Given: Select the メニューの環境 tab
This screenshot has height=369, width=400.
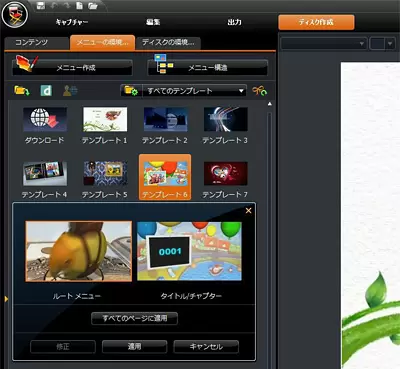Looking at the screenshot, I should (102, 42).
